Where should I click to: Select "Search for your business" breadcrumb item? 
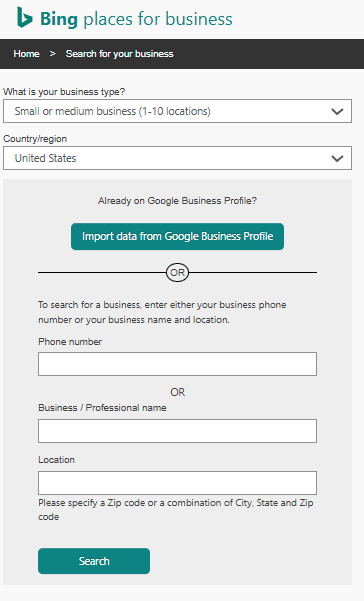pos(120,54)
